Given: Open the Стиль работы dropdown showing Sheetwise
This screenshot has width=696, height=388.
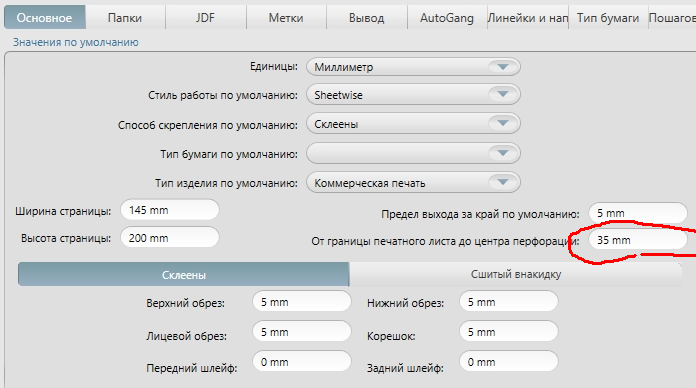Looking at the screenshot, I should tap(413, 95).
